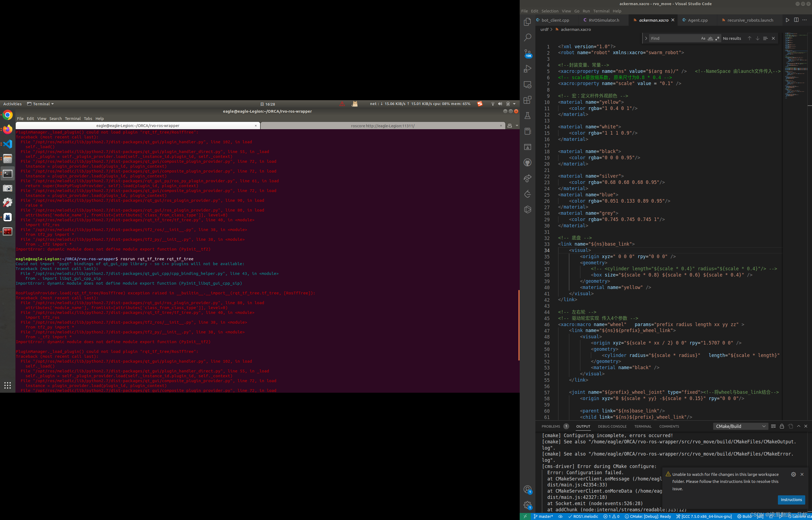
Task: Toggle Find in Selection option
Action: point(765,38)
